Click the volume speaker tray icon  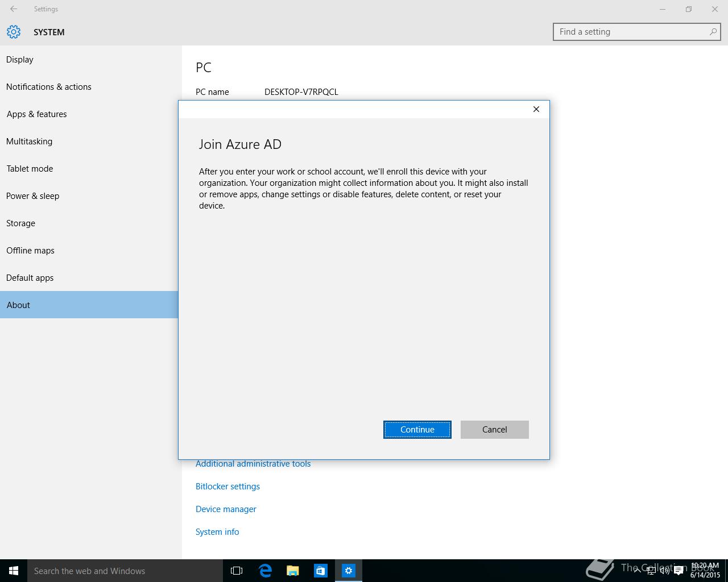664,571
